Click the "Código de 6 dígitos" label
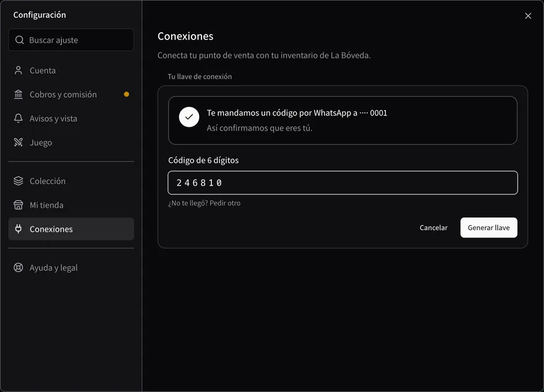Image resolution: width=544 pixels, height=392 pixels. [x=203, y=160]
